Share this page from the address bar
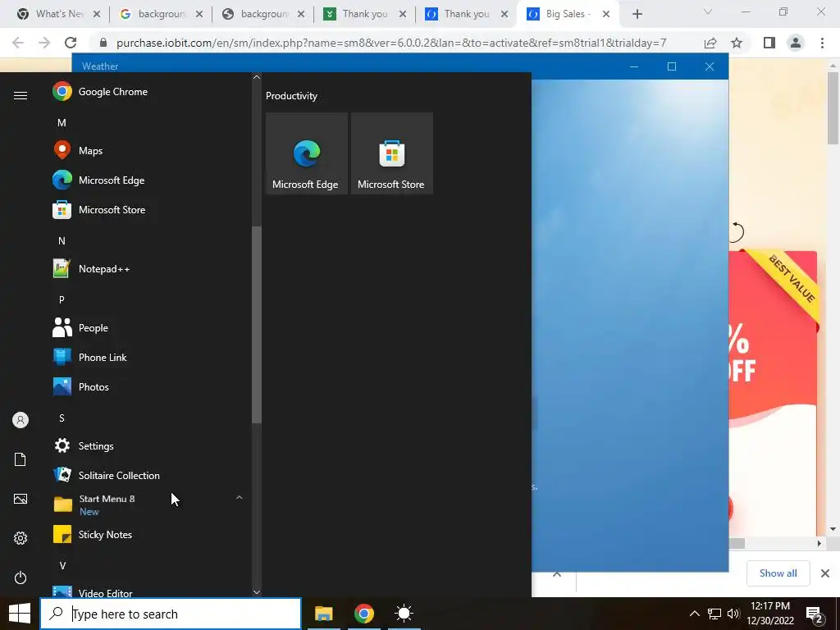This screenshot has height=630, width=840. [x=710, y=43]
